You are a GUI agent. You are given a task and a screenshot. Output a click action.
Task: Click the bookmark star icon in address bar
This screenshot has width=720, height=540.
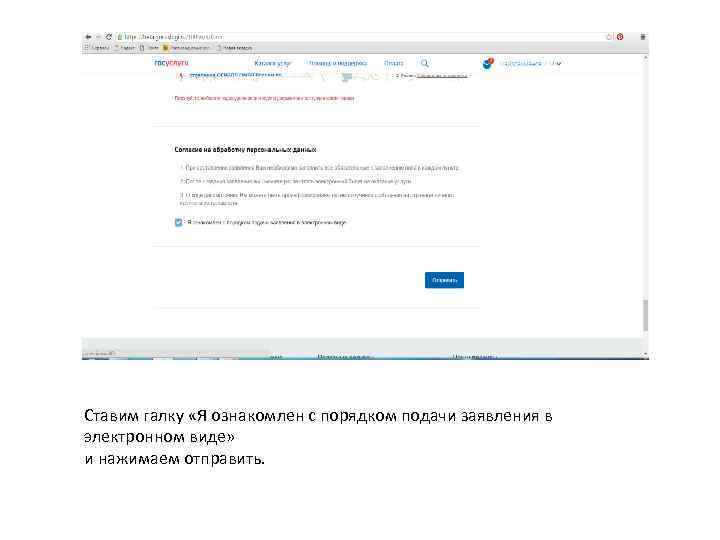click(609, 37)
